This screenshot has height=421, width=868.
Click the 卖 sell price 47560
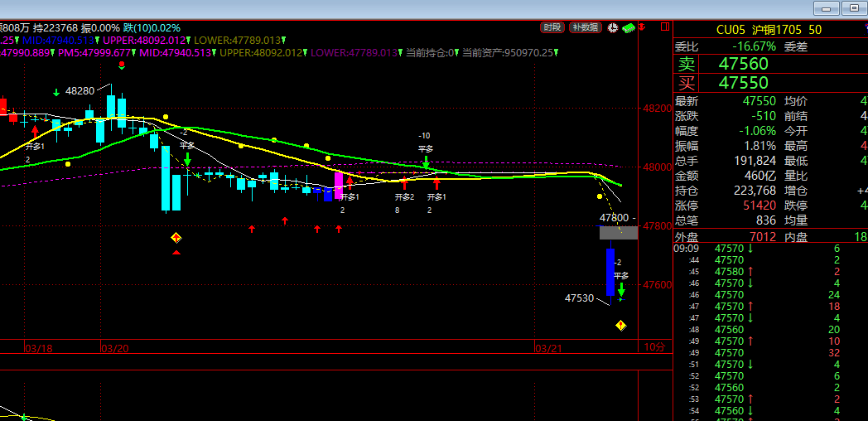click(x=743, y=64)
